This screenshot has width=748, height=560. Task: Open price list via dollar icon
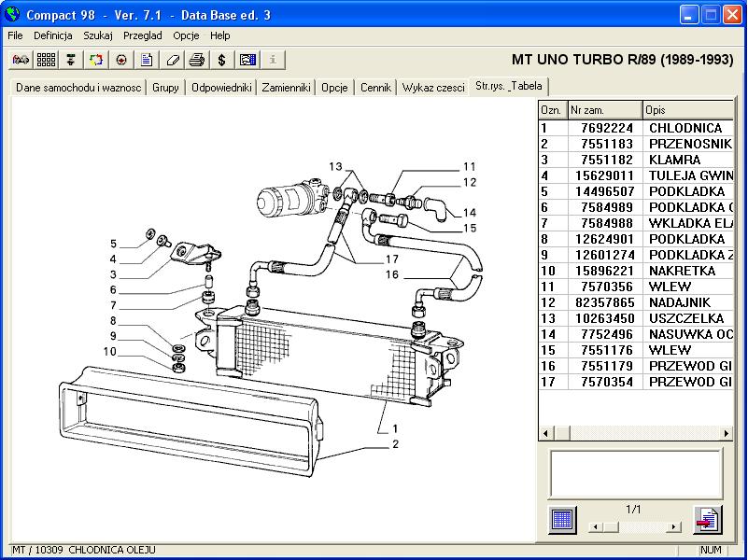tap(222, 60)
